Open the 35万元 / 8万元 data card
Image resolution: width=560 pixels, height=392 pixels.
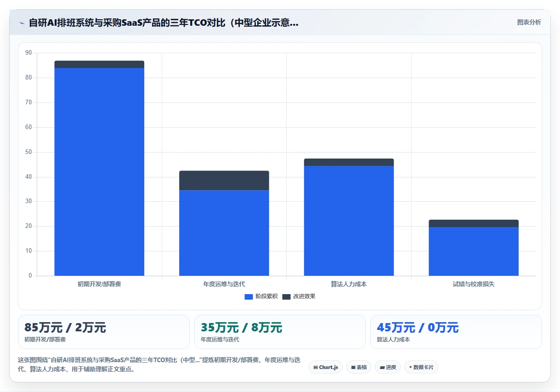pyautogui.click(x=280, y=332)
